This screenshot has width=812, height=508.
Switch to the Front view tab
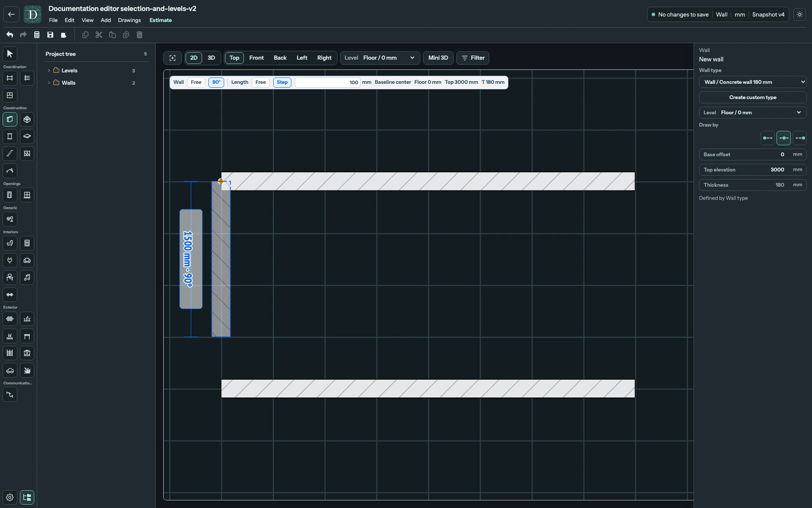point(256,58)
